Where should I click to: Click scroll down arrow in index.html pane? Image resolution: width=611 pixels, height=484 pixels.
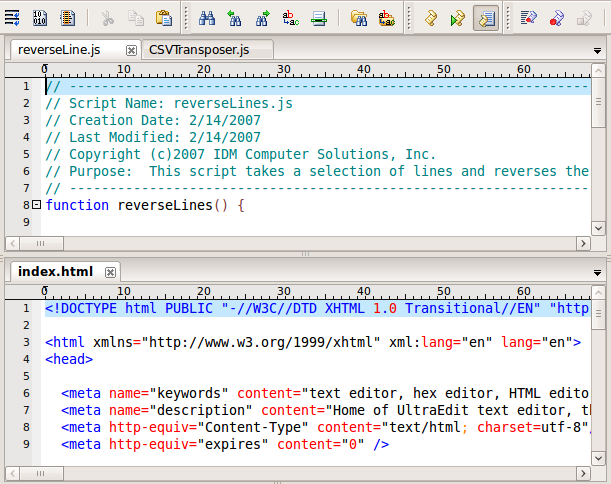tap(598, 458)
